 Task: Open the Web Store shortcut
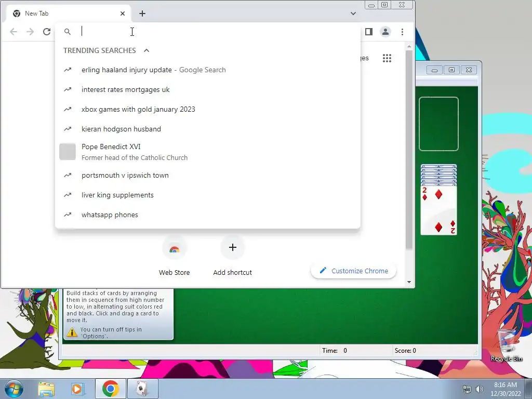point(175,256)
